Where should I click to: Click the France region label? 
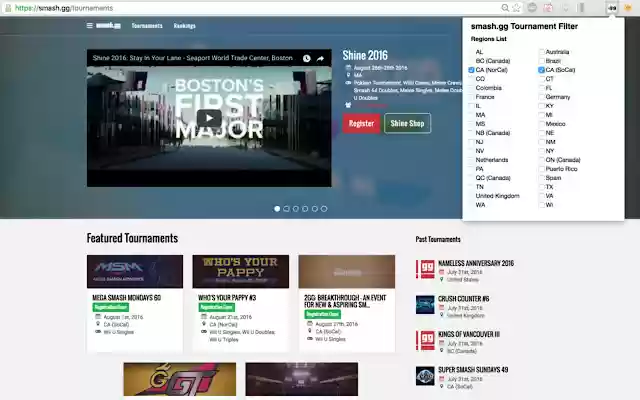pos(485,97)
